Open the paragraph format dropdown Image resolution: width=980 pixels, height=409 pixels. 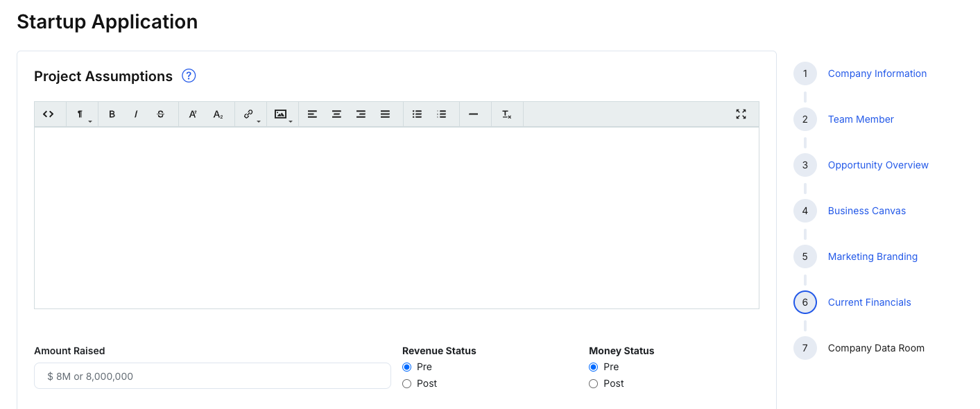82,114
